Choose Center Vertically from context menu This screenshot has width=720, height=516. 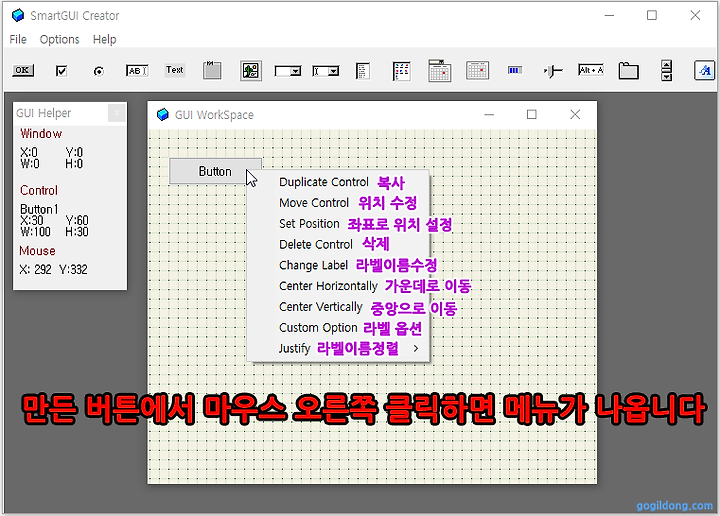pos(338,307)
